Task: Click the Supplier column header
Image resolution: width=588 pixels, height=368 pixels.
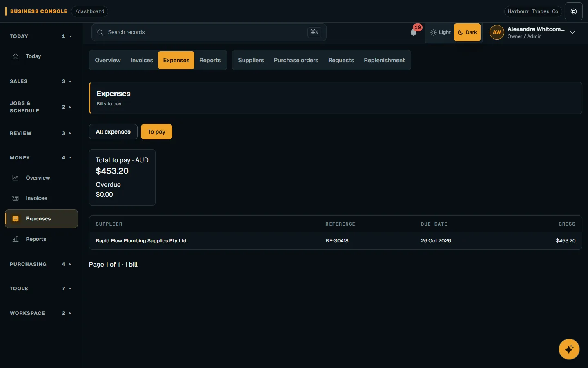Action: 109,224
